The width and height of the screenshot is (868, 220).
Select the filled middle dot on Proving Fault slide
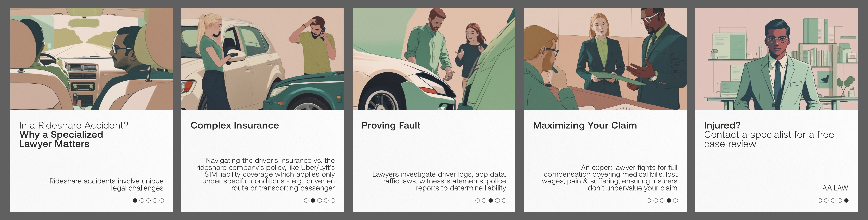pos(491,200)
